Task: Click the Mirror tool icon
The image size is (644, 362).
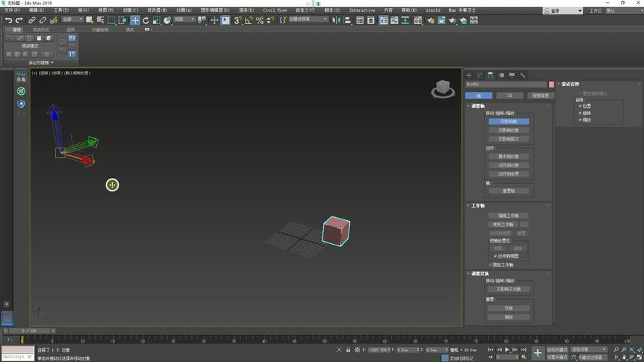Action: [336, 20]
